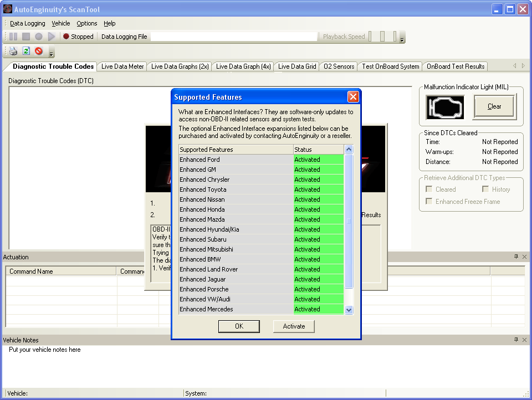Minimize the ScanTool window

pos(497,9)
